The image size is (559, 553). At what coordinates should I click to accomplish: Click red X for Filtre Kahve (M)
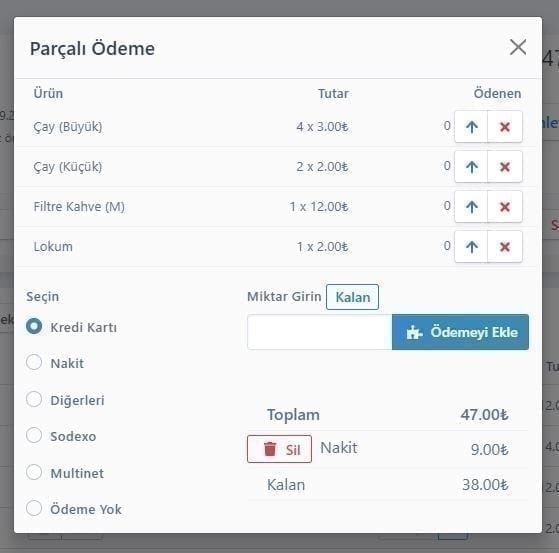[x=505, y=206]
